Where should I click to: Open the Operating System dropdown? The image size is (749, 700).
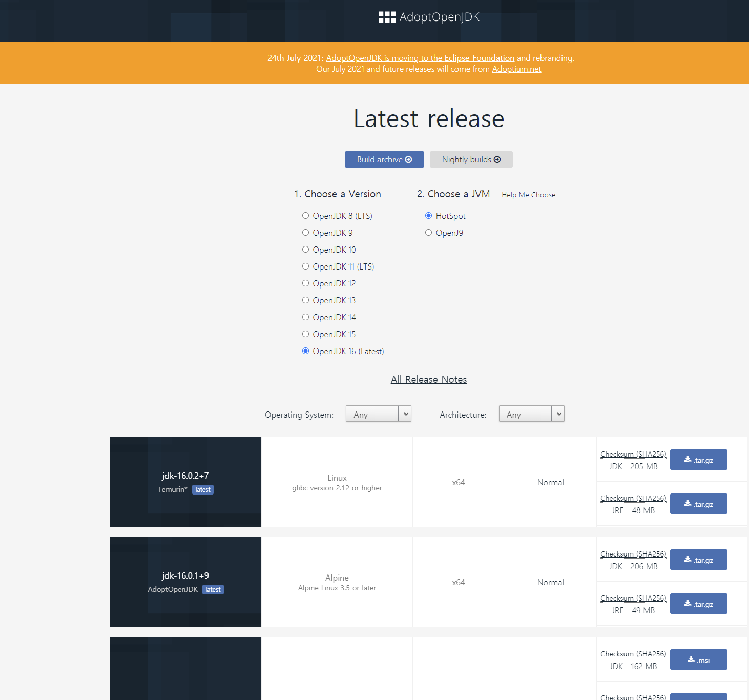pos(379,414)
